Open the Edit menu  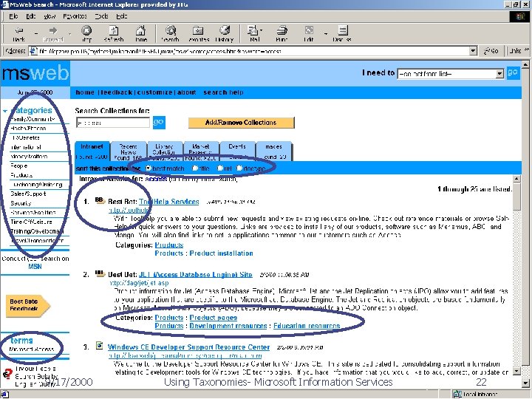pyautogui.click(x=30, y=16)
